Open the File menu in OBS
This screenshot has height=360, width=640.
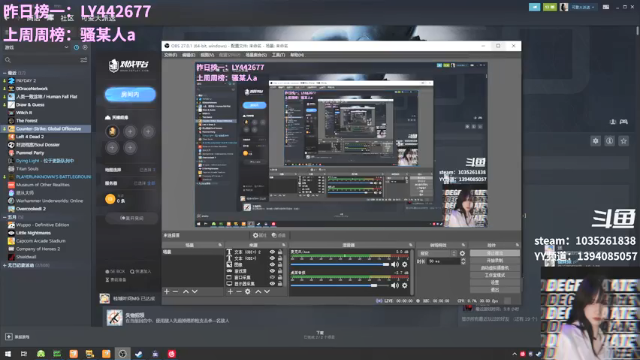(x=170, y=55)
